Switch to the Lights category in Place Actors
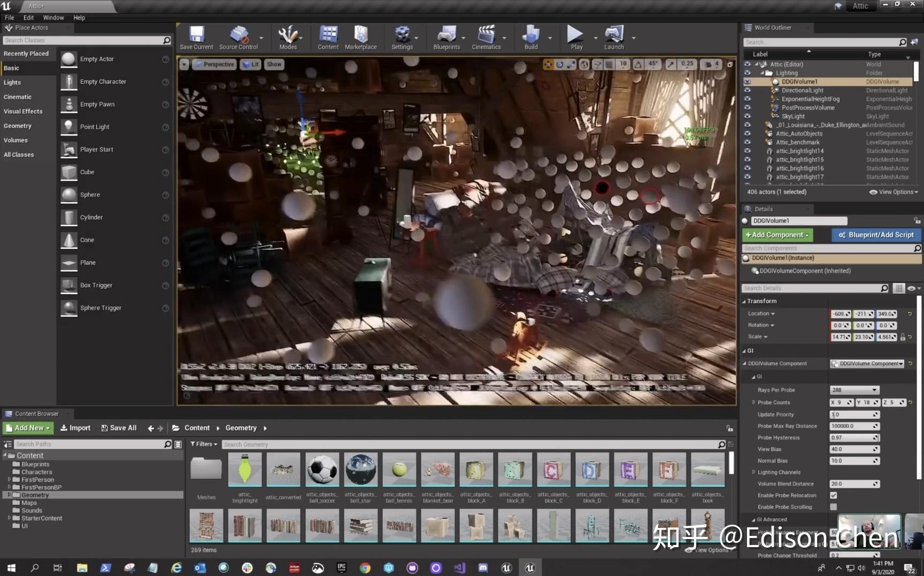Image resolution: width=924 pixels, height=576 pixels. point(12,82)
